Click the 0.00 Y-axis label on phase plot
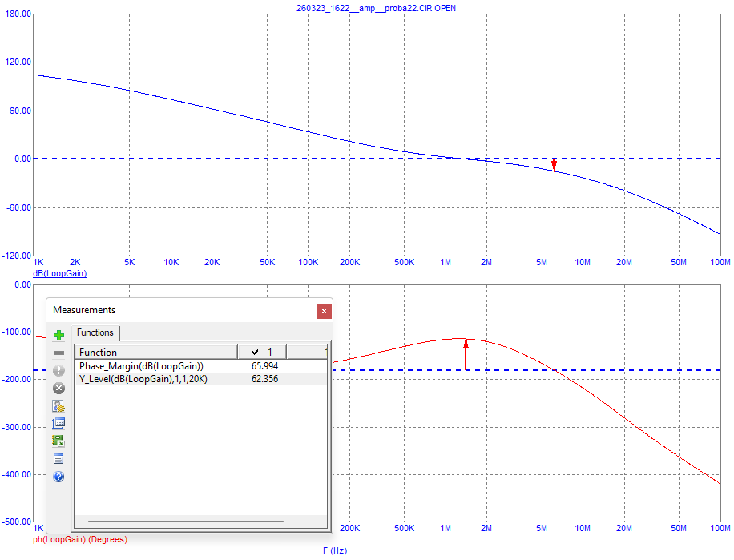 pyautogui.click(x=22, y=285)
